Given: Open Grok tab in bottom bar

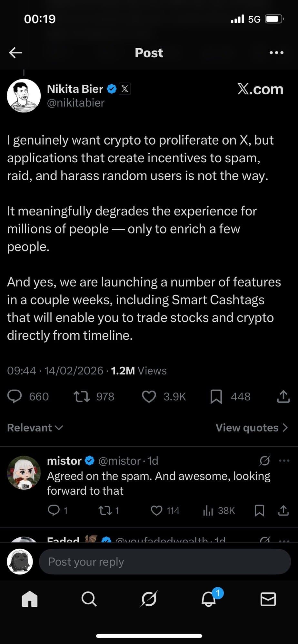Looking at the screenshot, I should [149, 599].
